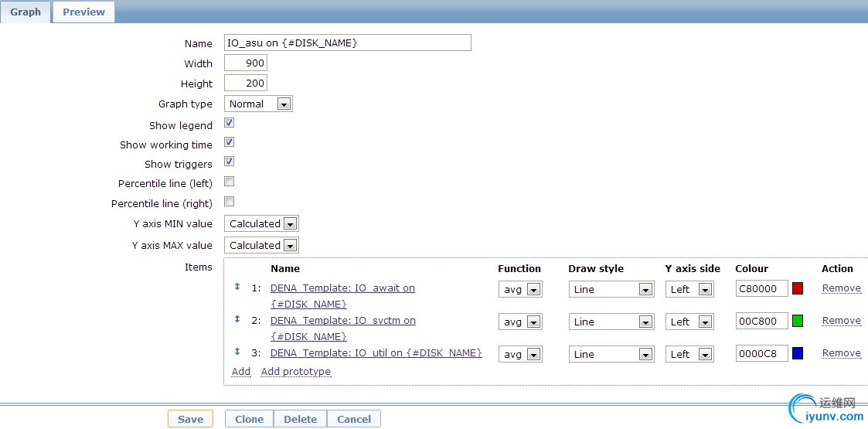Click the Save button
The width and height of the screenshot is (868, 429).
(190, 419)
